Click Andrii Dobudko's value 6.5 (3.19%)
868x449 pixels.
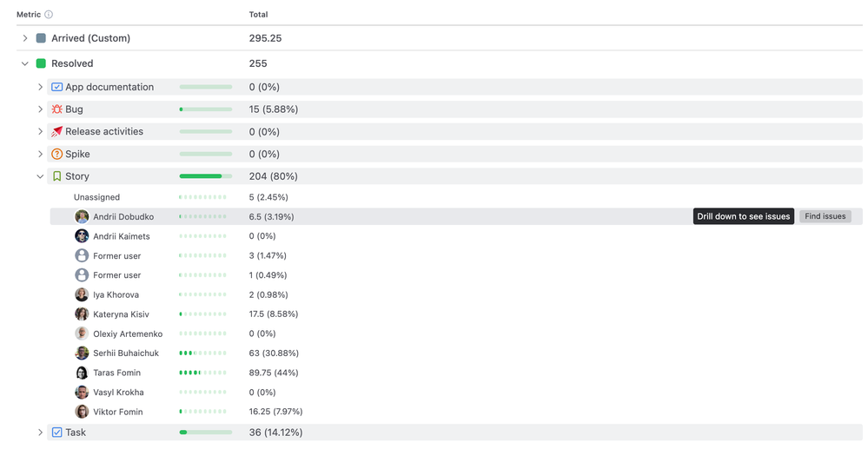(271, 217)
